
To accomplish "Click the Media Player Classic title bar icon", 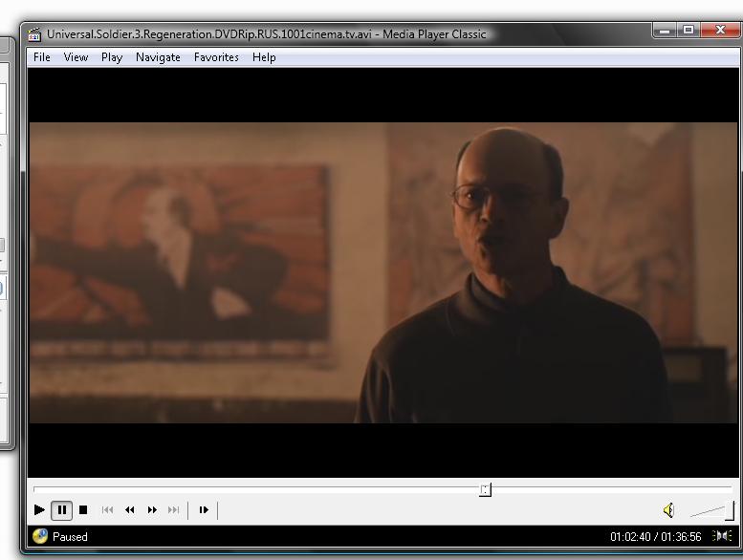I will (34, 34).
